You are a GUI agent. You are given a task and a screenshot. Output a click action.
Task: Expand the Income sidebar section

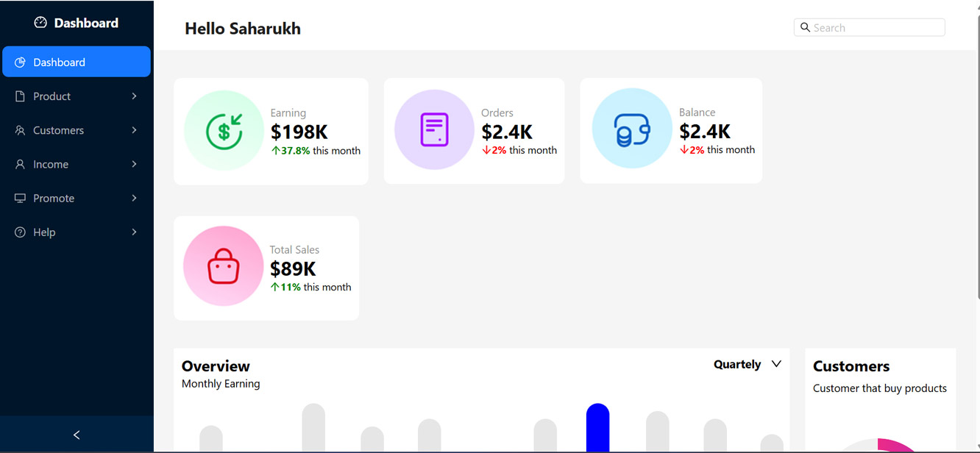pos(134,164)
